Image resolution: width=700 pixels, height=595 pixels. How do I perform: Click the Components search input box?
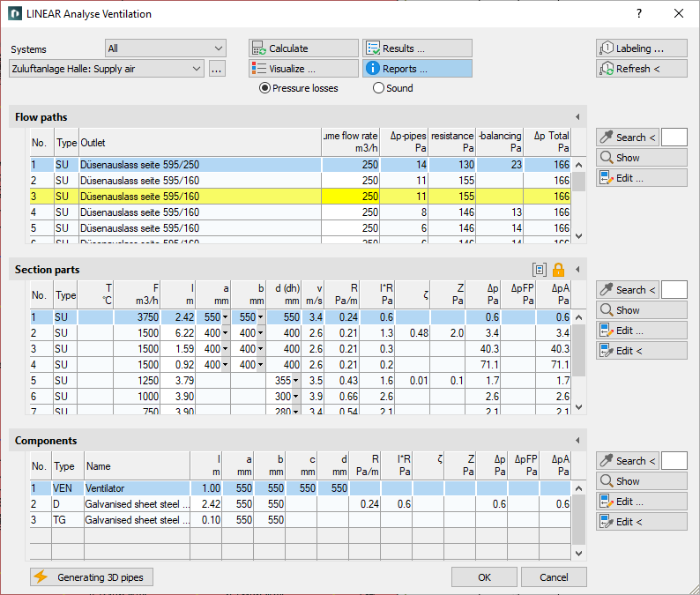674,461
